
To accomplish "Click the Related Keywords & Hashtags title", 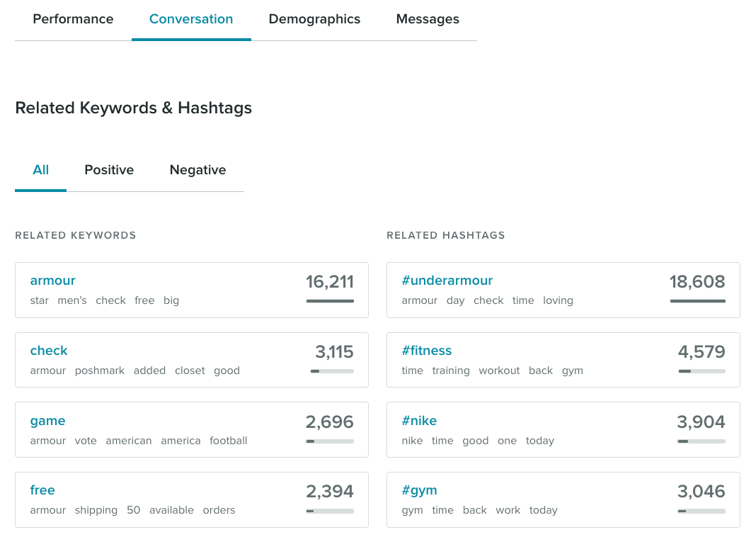I will (x=134, y=108).
